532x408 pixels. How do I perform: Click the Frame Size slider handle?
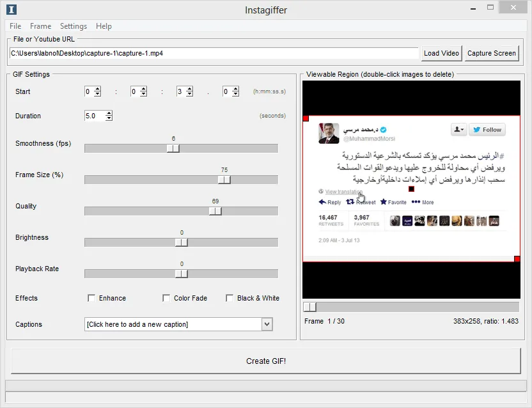(224, 180)
